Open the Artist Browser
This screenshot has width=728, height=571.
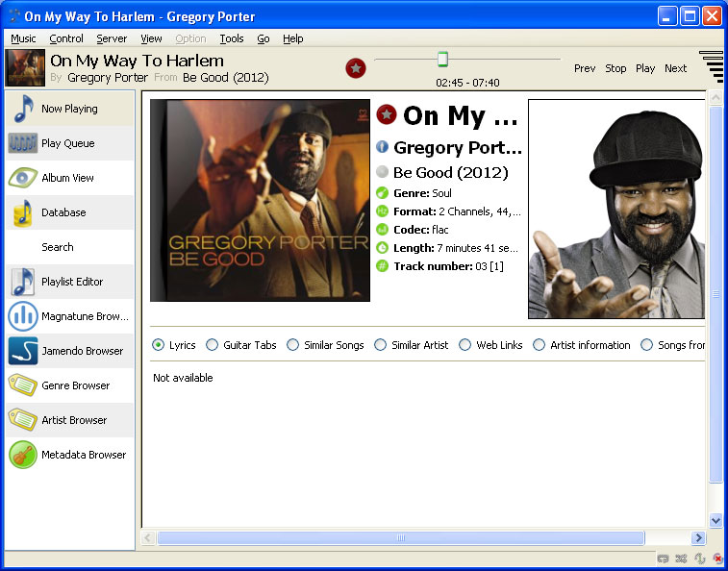[69, 420]
